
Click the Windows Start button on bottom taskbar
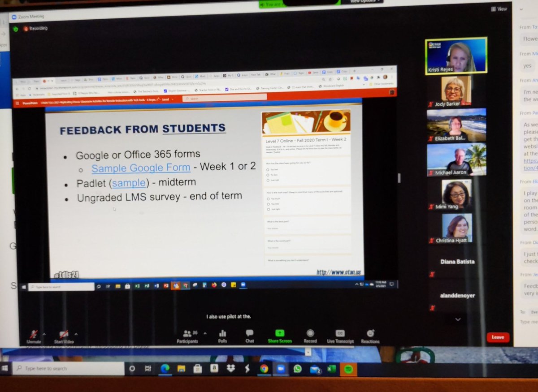point(5,368)
